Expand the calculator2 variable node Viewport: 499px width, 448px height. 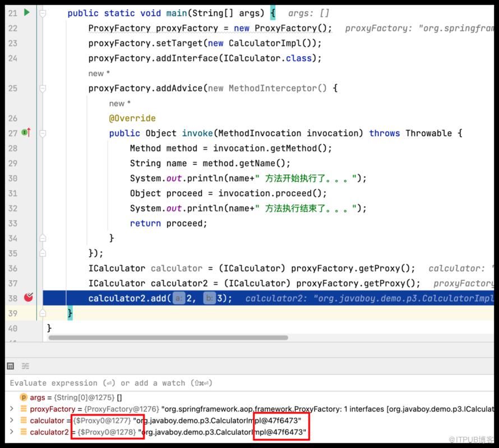click(11, 432)
